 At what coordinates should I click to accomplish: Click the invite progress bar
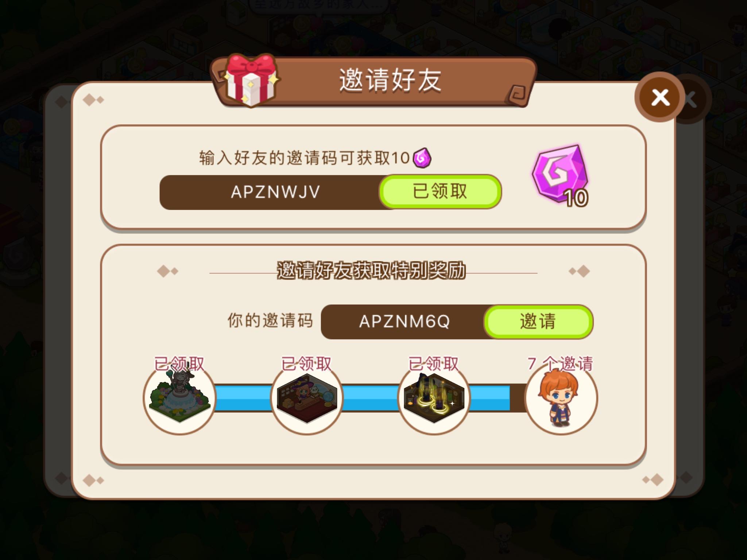(370, 398)
